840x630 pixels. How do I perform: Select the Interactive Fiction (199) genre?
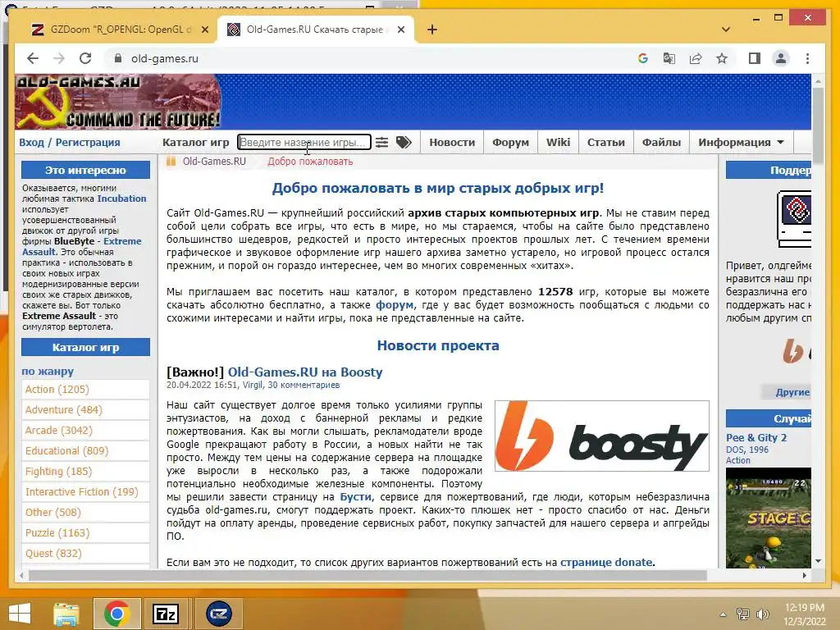pyautogui.click(x=82, y=492)
